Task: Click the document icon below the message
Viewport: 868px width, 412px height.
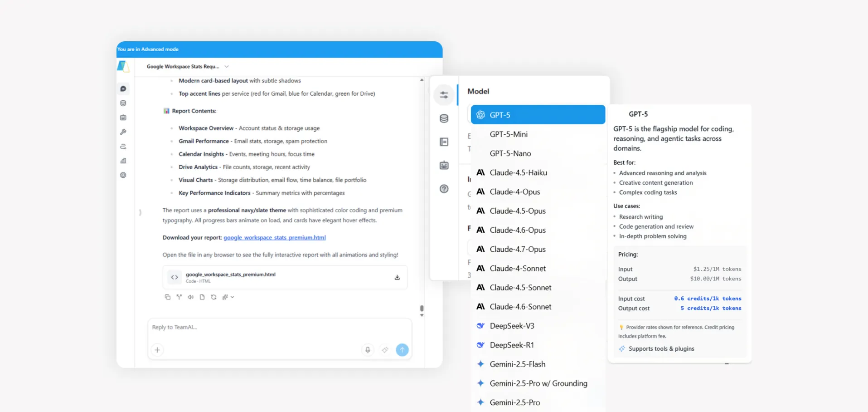Action: click(202, 297)
